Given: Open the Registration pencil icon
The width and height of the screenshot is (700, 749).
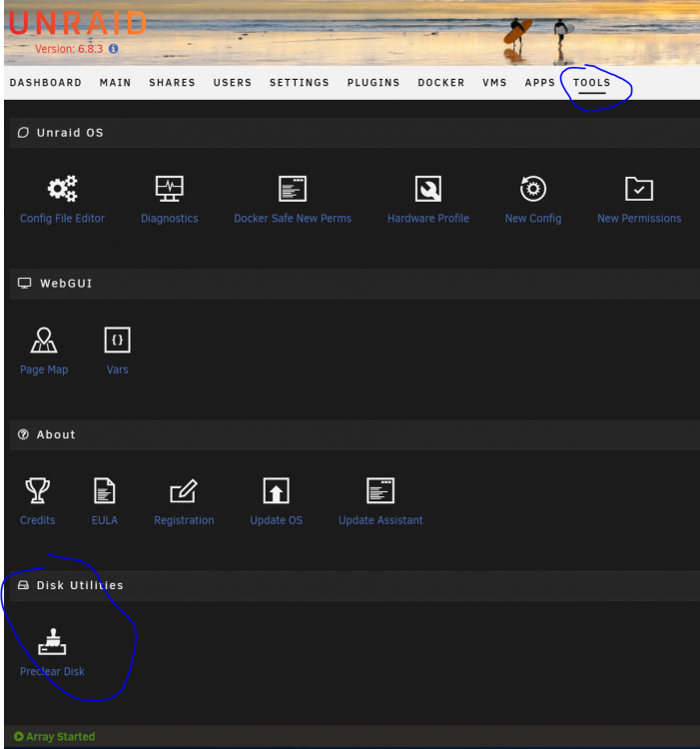Looking at the screenshot, I should 184,490.
